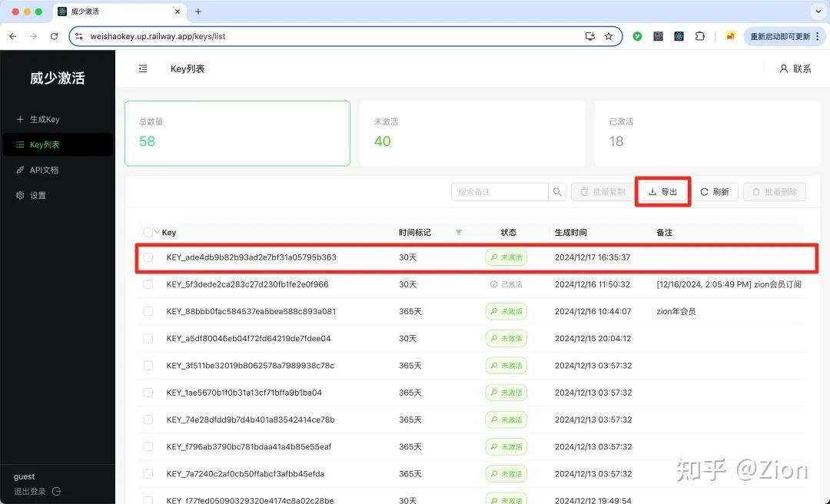
Task: Click the site info icon in address bar
Action: point(79,36)
